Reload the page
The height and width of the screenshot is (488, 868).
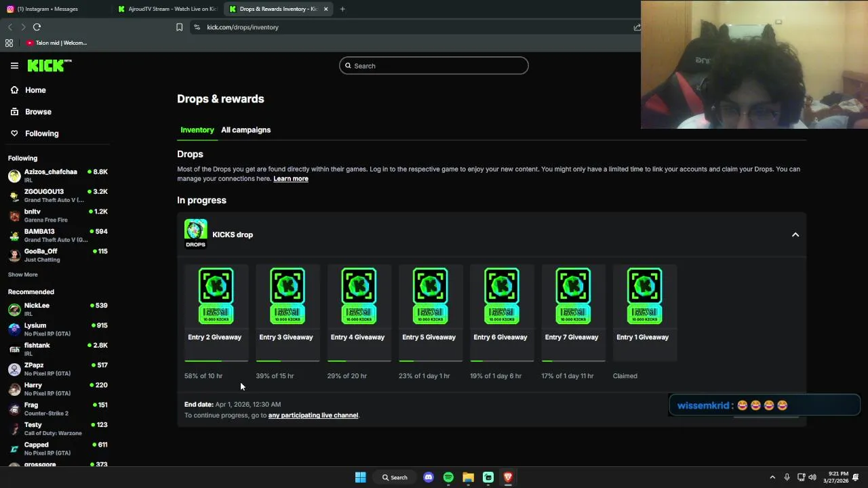click(37, 27)
